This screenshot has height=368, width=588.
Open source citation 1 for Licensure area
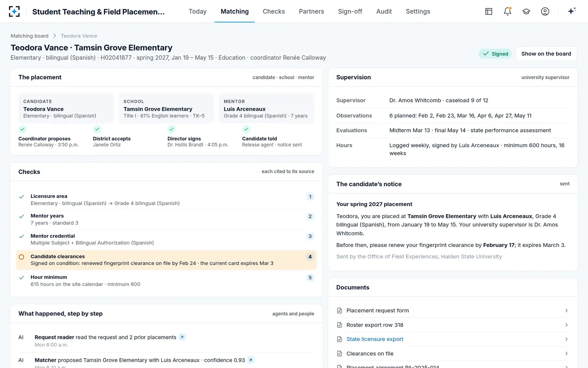[x=310, y=197]
